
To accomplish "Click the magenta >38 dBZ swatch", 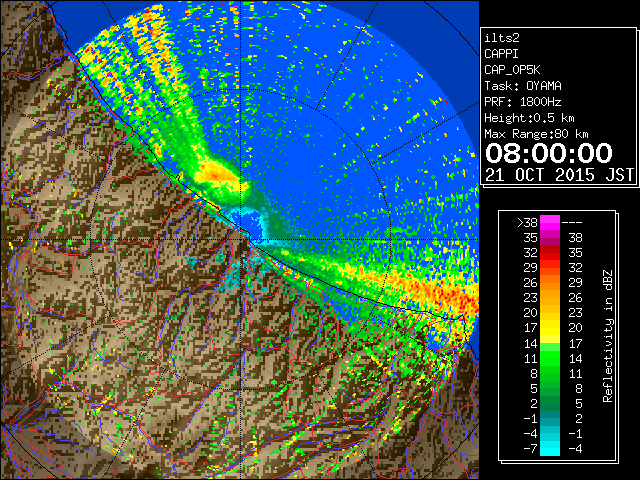I will tap(550, 222).
